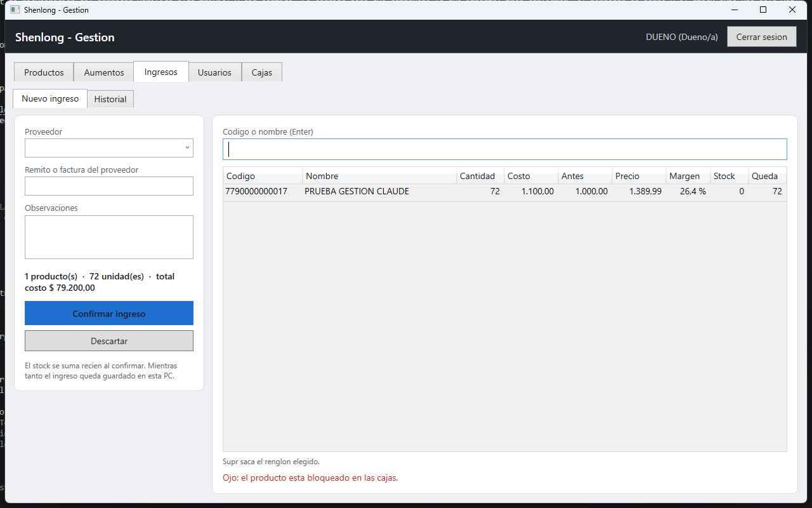The image size is (812, 508).
Task: Click the Antes column header
Action: tap(585, 176)
